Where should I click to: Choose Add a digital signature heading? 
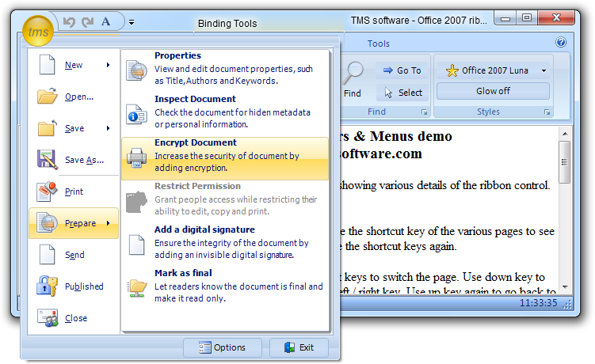[x=204, y=229]
